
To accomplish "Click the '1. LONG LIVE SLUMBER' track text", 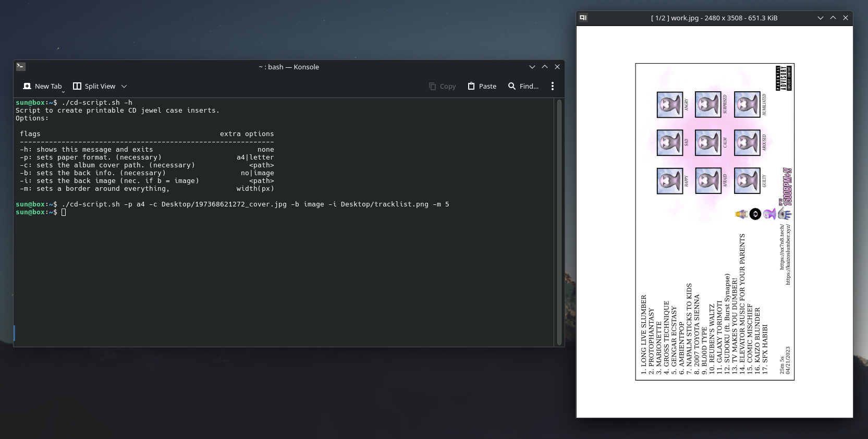I will 644,335.
